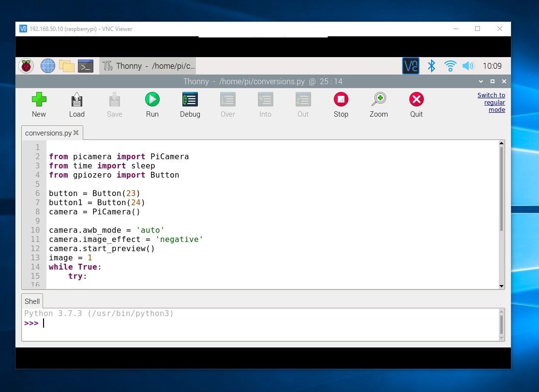
Task: Open the Bluetooth tray menu
Action: 432,66
